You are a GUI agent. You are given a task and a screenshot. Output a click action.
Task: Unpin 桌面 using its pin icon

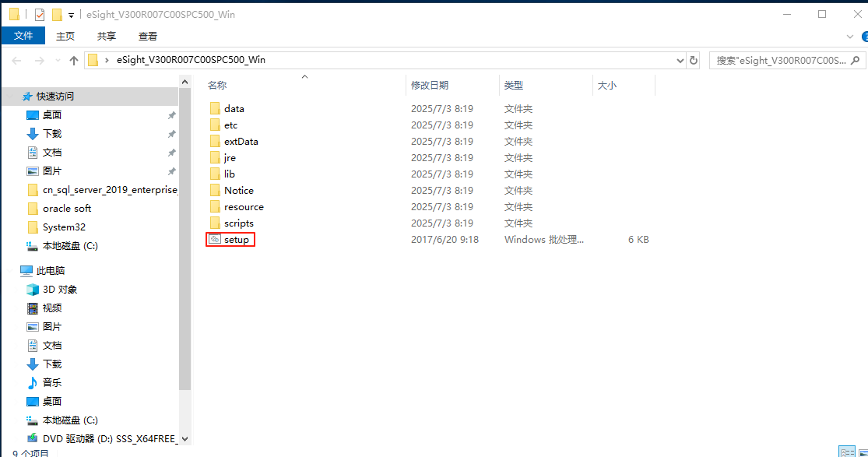(x=171, y=115)
